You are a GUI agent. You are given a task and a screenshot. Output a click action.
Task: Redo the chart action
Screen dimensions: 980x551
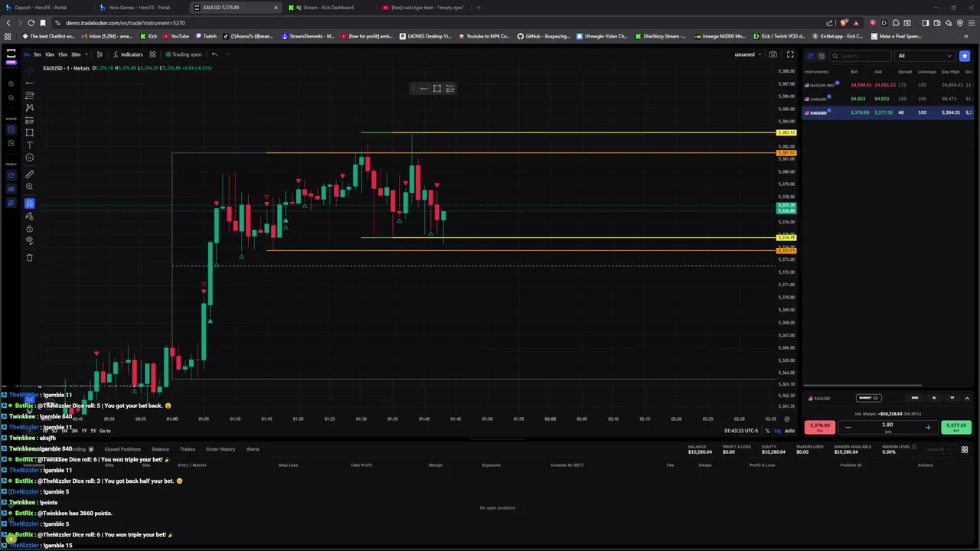(x=227, y=54)
